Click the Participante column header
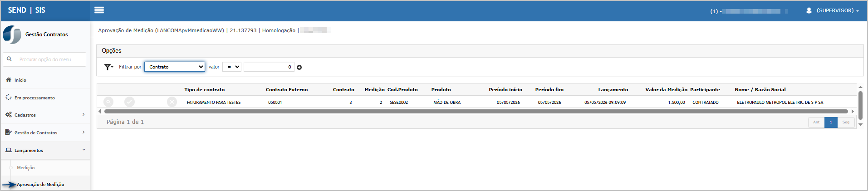 point(705,90)
